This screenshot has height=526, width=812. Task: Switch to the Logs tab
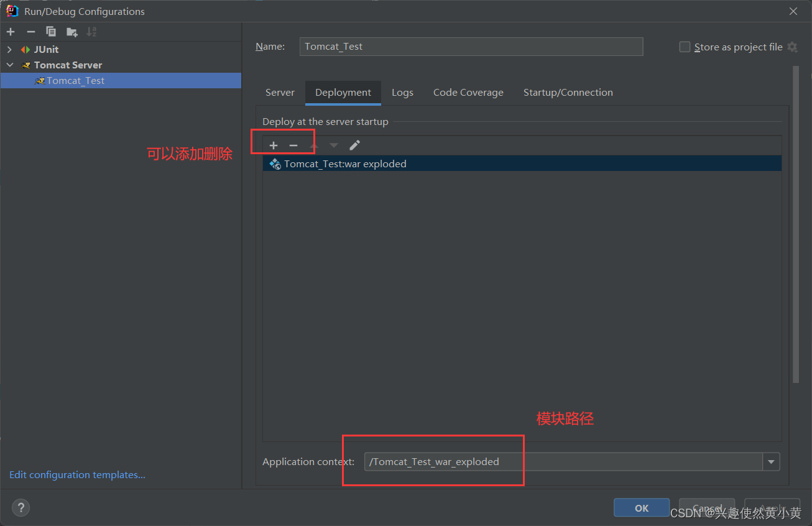click(402, 93)
